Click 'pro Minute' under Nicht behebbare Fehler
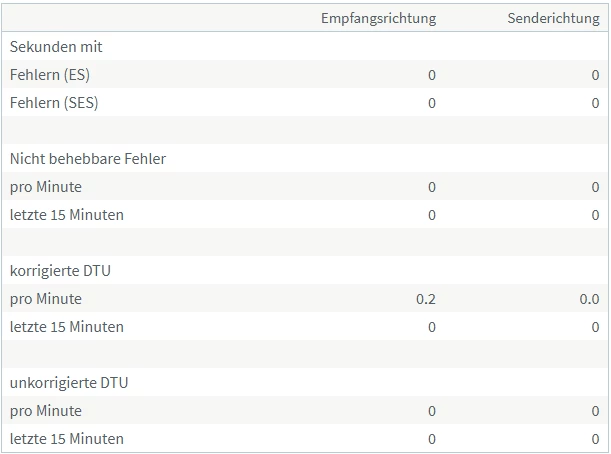 (46, 186)
